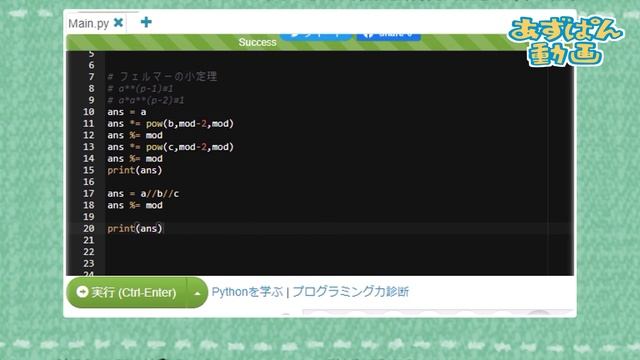
Task: Open Pythonを学ぶ link
Action: 247,292
